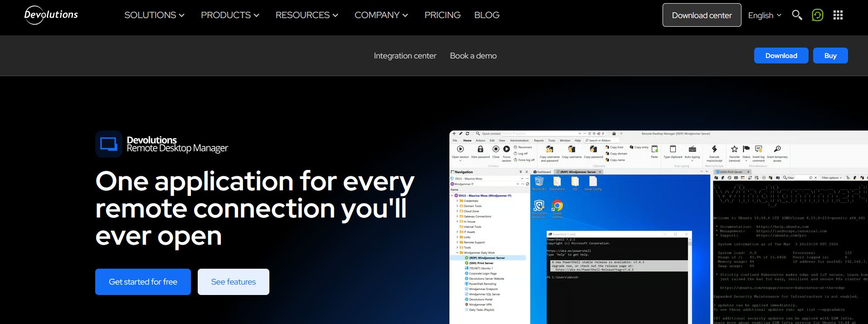Click the Open session ribbon icon
This screenshot has width=868, height=324.
[460, 149]
